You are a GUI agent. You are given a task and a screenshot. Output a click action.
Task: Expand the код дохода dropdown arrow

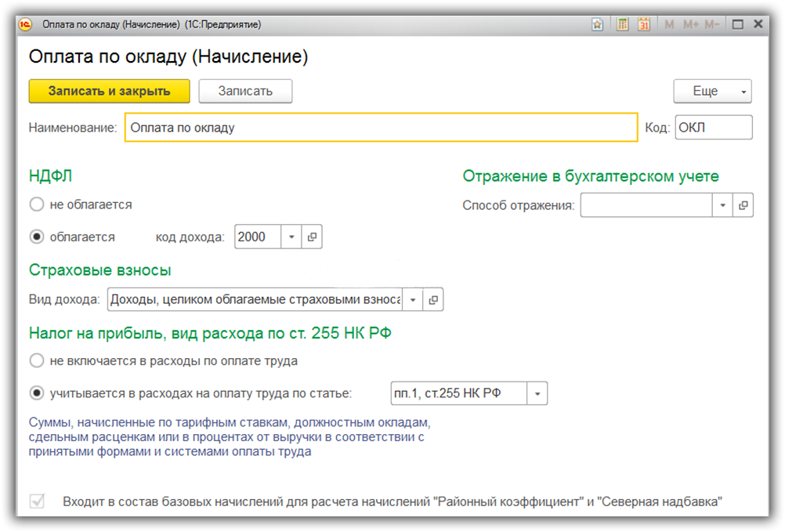(x=291, y=237)
